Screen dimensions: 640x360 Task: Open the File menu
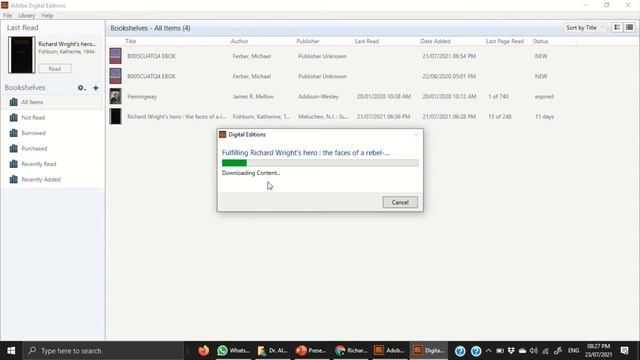coord(7,16)
